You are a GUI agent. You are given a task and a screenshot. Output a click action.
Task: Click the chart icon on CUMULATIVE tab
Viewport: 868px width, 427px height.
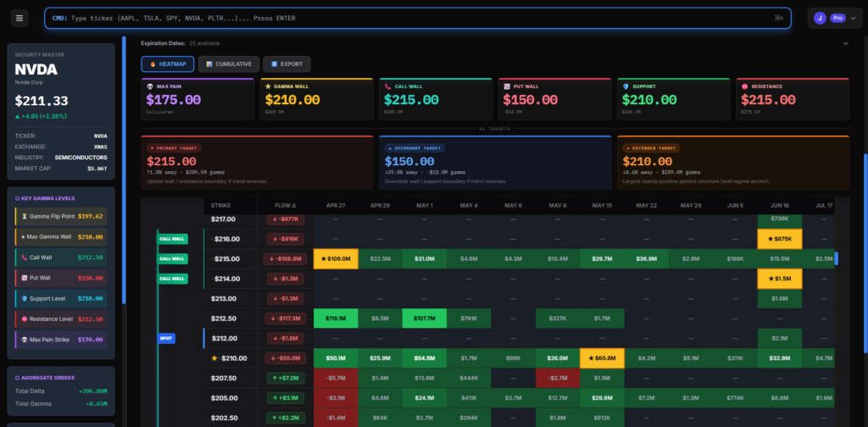[209, 64]
